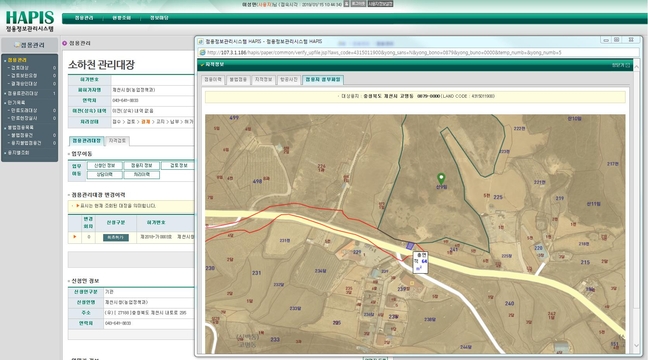Viewport: 648px width, 360px height.
Task: Click parcel number 498 on the map
Action: [x=257, y=181]
